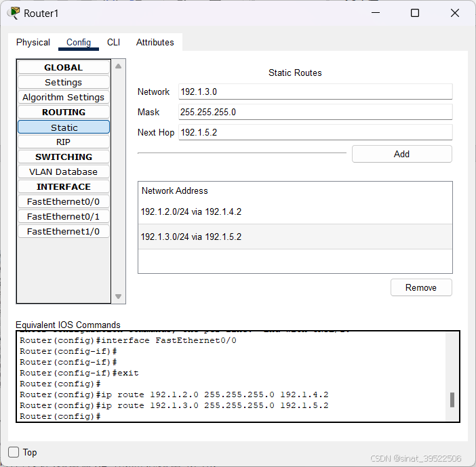Select RIP routing option
The image size is (476, 467).
pos(63,142)
